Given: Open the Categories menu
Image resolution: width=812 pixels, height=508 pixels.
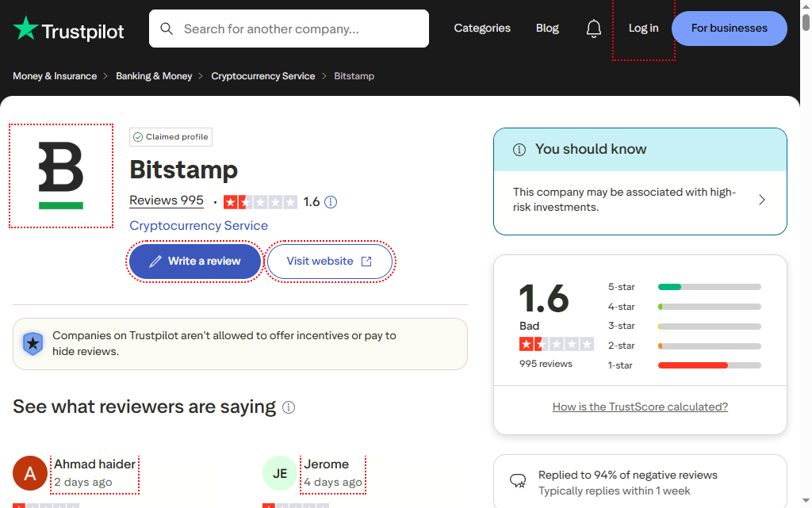Looking at the screenshot, I should [482, 29].
